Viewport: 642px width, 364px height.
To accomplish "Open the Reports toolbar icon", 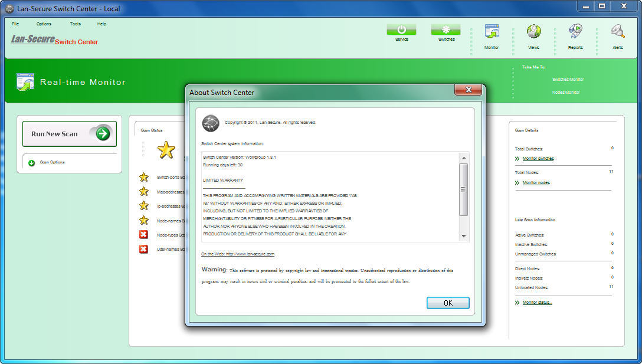I will (575, 31).
